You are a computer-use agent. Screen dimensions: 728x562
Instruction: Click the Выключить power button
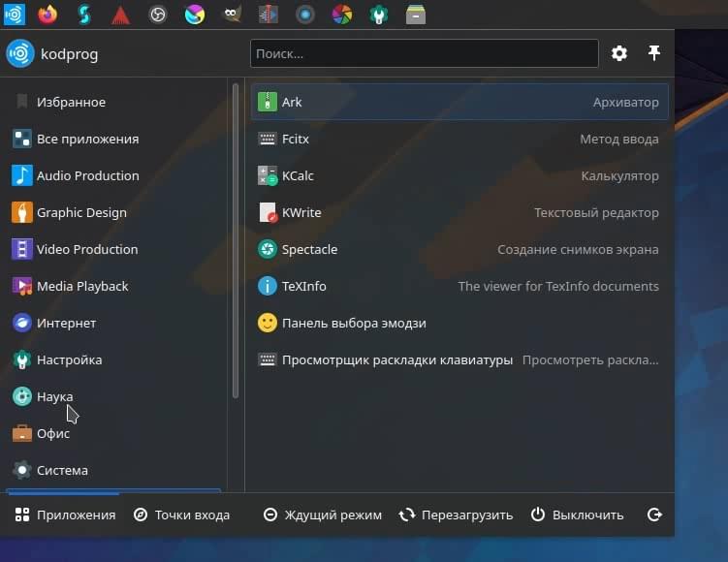click(x=577, y=515)
